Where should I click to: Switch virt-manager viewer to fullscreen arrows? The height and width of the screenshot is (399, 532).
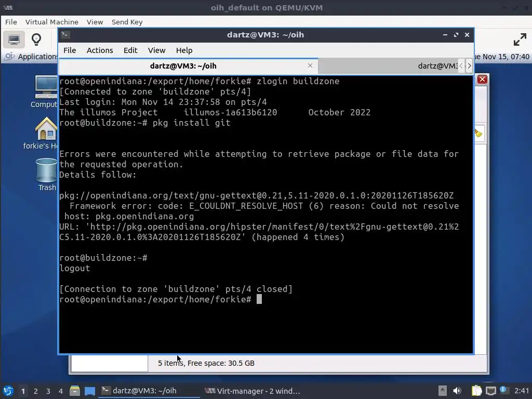[x=520, y=39]
